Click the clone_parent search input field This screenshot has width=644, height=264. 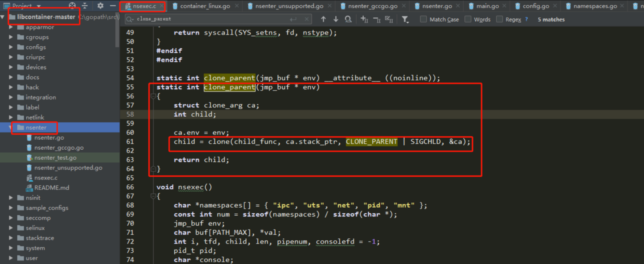click(x=209, y=19)
